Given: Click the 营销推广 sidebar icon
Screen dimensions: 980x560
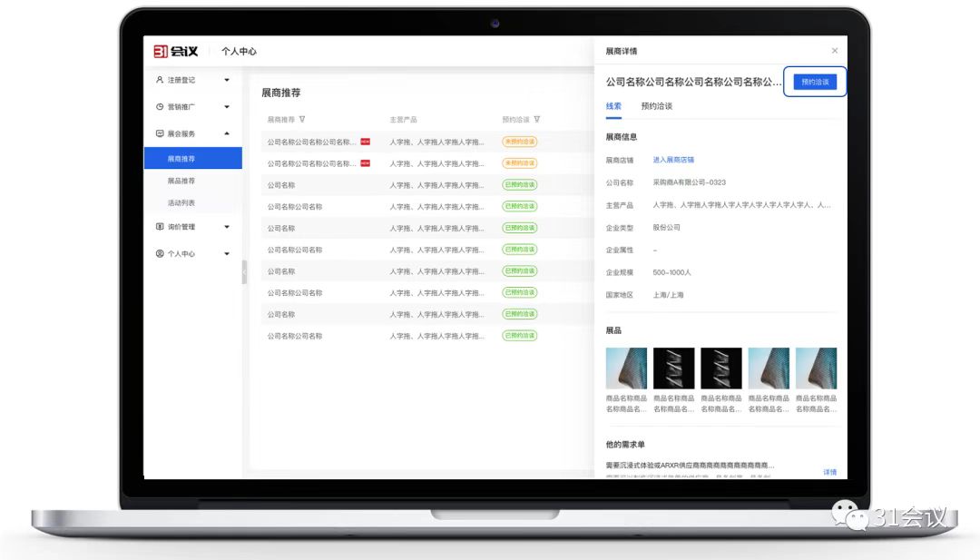Looking at the screenshot, I should point(160,106).
